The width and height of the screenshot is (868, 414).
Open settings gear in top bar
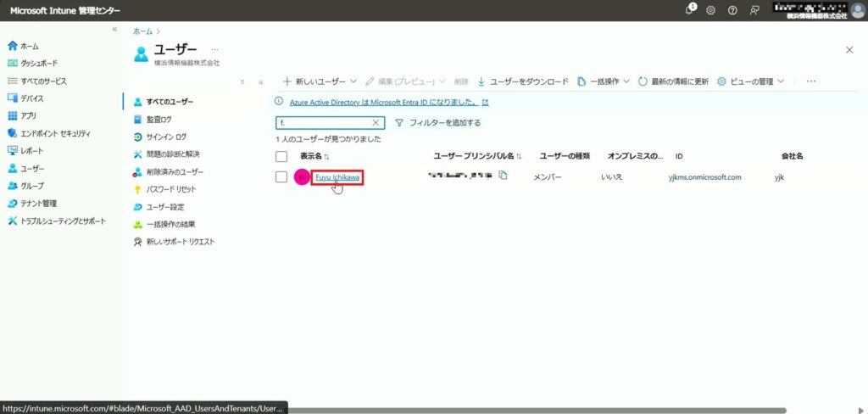pos(711,10)
